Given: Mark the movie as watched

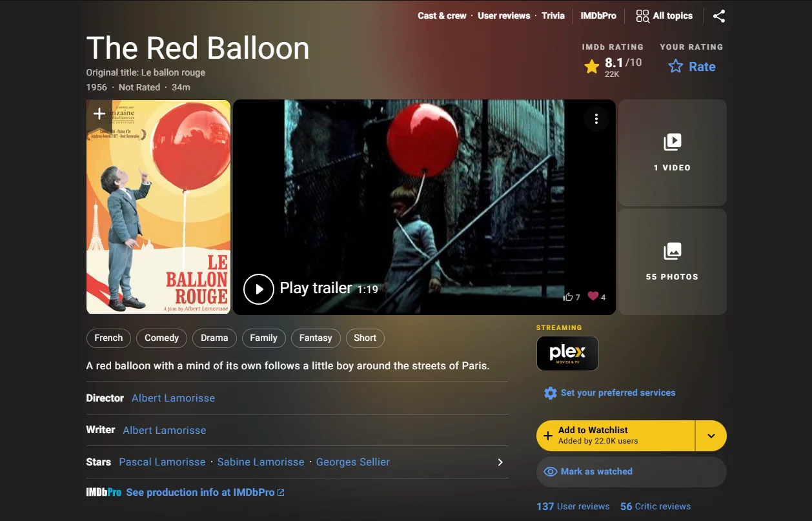Looking at the screenshot, I should click(631, 471).
